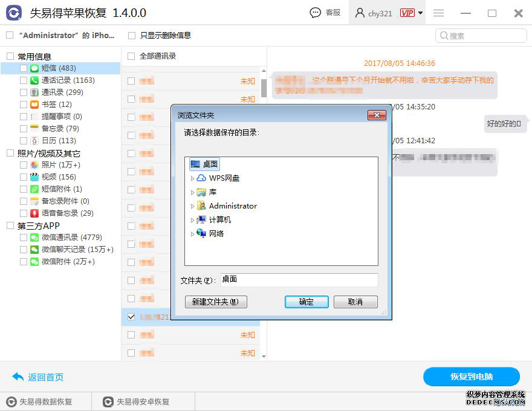Click the voice memo microphone icon
Viewport: 532px width, 411px height.
click(x=34, y=213)
